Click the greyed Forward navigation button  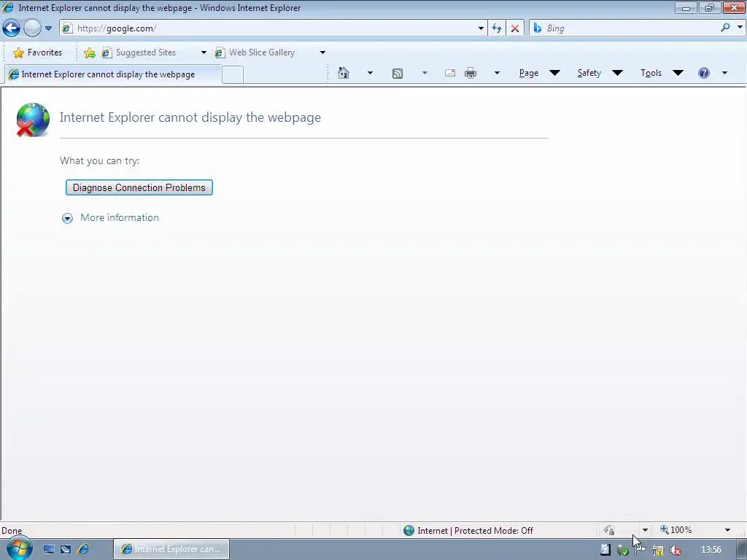pos(32,28)
